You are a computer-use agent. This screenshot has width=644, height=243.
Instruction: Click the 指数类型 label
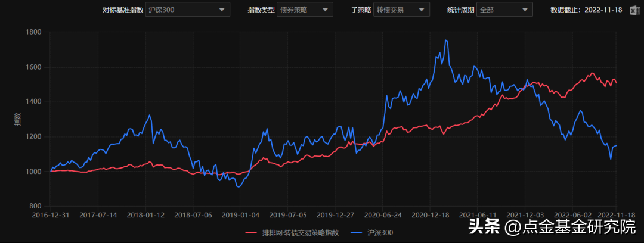(261, 10)
